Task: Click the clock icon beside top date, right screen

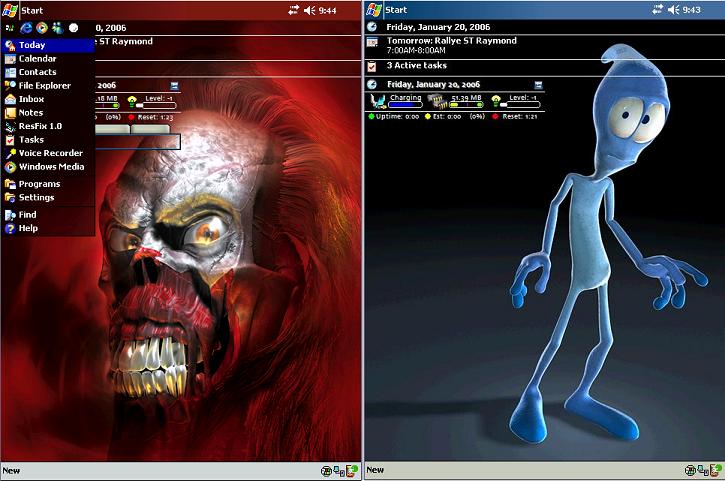Action: pos(372,27)
